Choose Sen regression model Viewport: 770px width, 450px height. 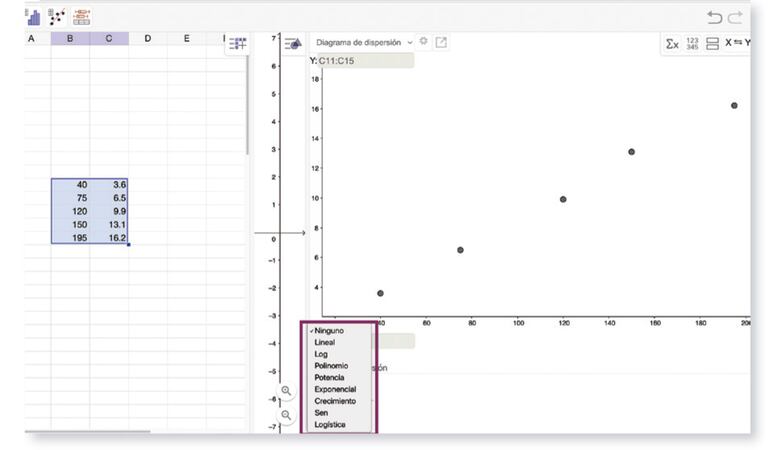tap(338, 413)
